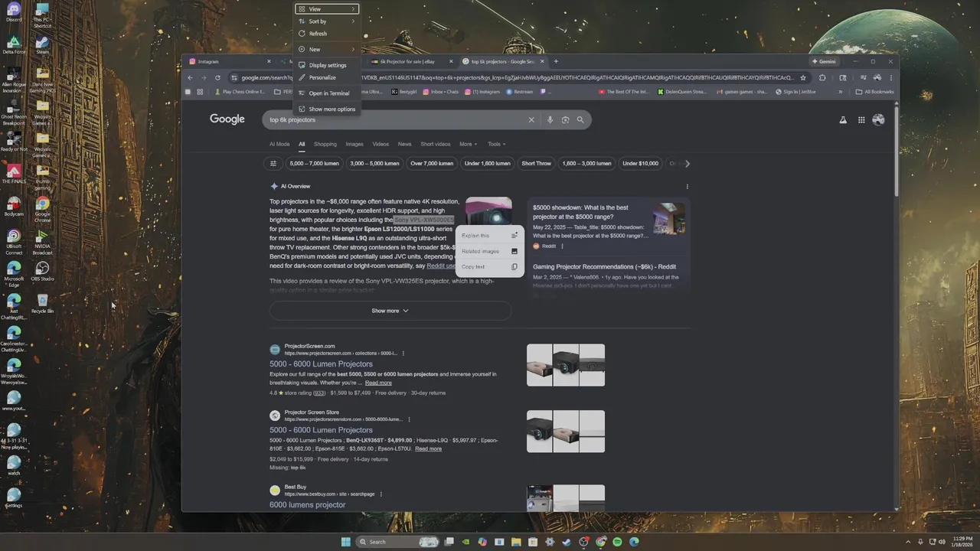980x551 pixels.
Task: Search by image with Google Lens icon
Action: [565, 119]
